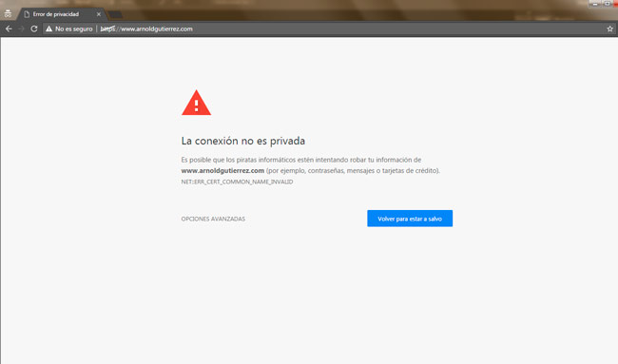618x364 pixels.
Task: Click the red warning triangle on the page
Action: coord(196,103)
